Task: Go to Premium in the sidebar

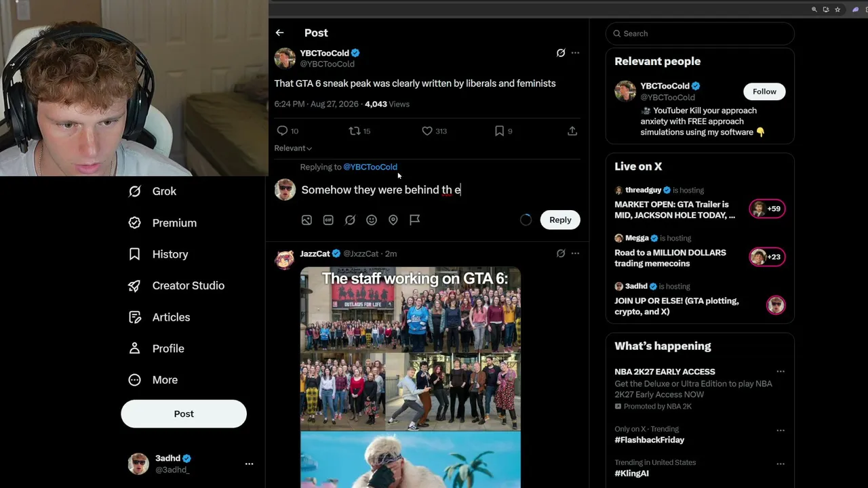Action: click(x=163, y=222)
